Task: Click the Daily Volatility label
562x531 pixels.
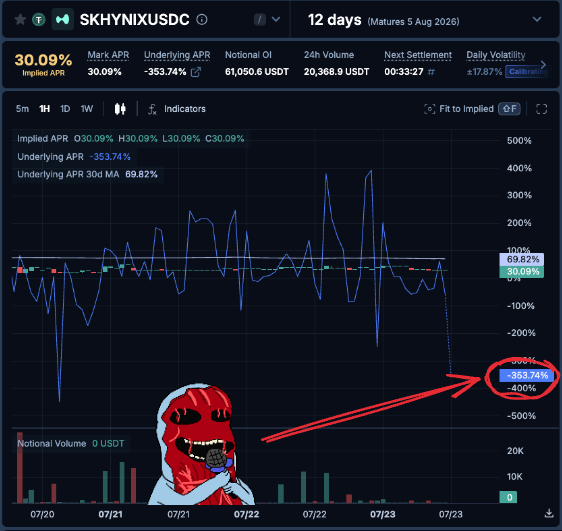Action: (x=496, y=55)
